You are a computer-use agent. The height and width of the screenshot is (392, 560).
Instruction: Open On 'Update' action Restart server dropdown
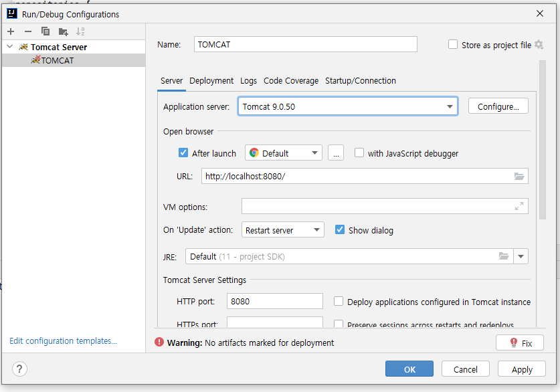[283, 229]
